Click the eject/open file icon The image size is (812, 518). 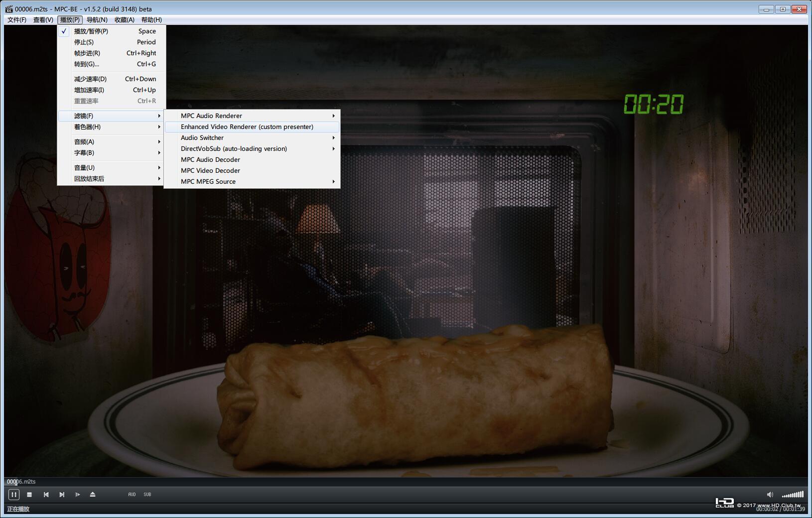coord(93,495)
